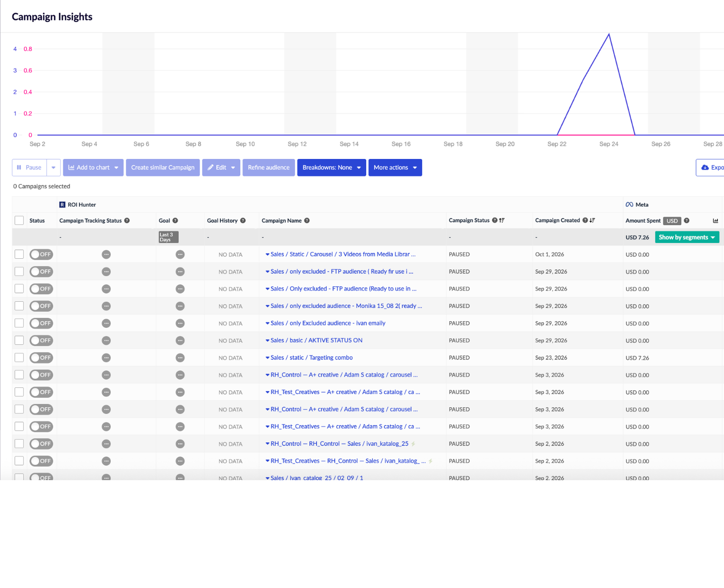Open goal dots icon for Sales / basic / AKTIVE row

[180, 341]
